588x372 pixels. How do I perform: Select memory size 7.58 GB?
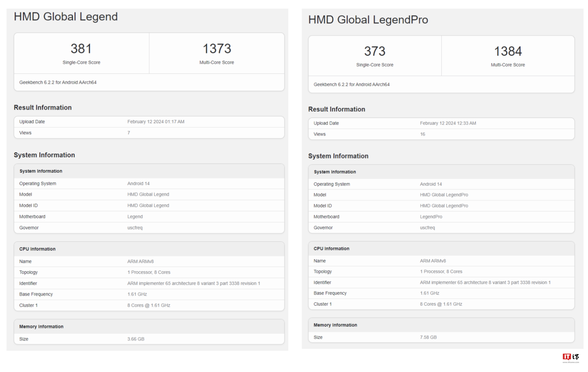click(428, 337)
